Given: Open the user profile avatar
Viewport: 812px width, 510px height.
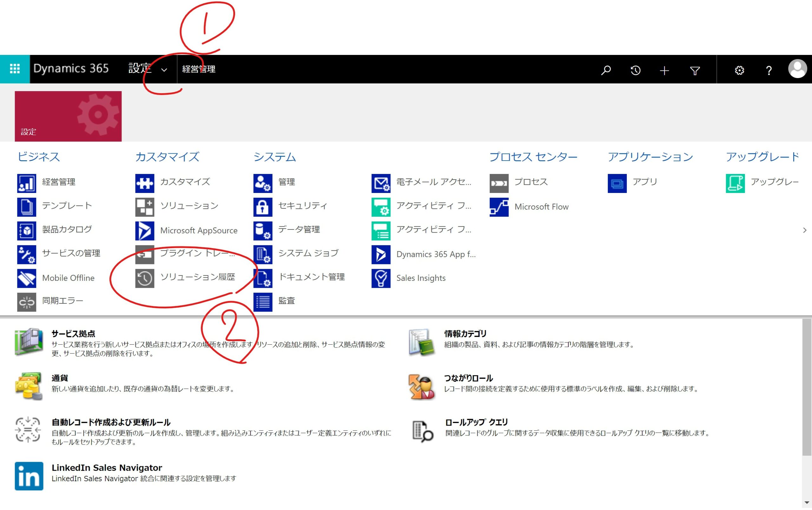Looking at the screenshot, I should click(797, 69).
